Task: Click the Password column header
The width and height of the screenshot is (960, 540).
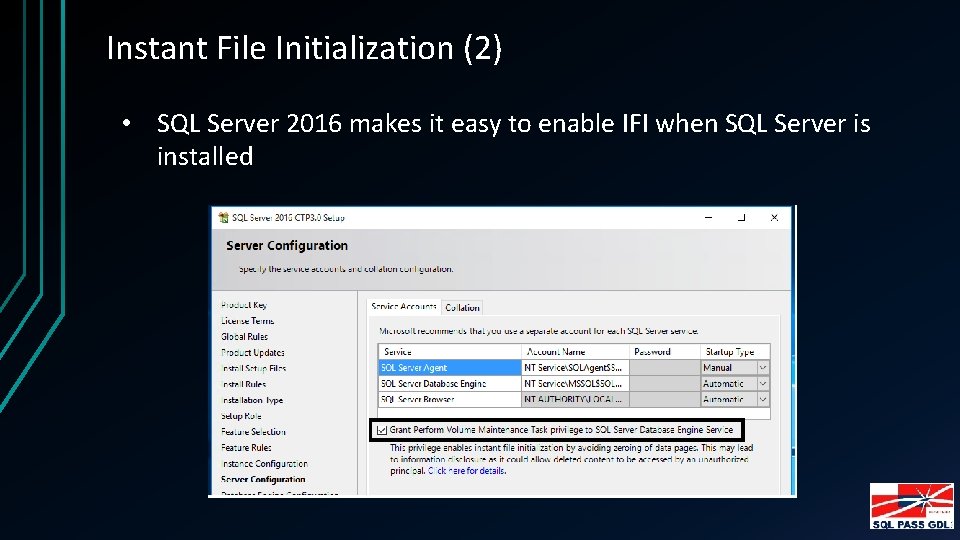Action: click(x=664, y=352)
